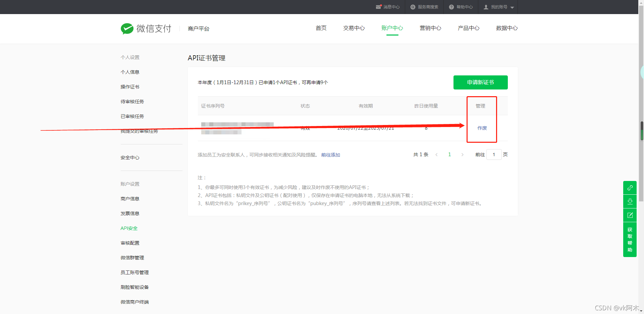Click the edit feedback icon in the floating sidebar
Viewport: 644px width, 314px height.
tap(630, 215)
